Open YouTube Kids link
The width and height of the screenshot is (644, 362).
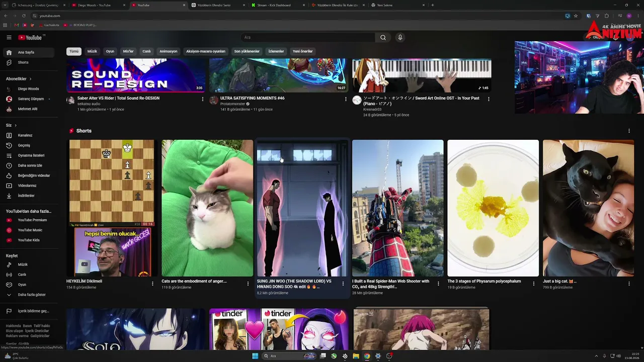pyautogui.click(x=30, y=240)
